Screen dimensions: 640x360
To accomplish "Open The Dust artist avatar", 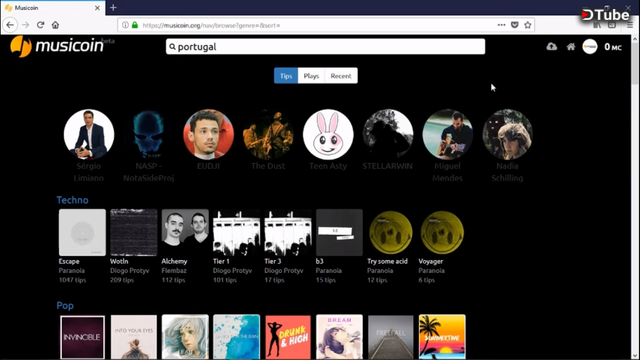I will [268, 134].
